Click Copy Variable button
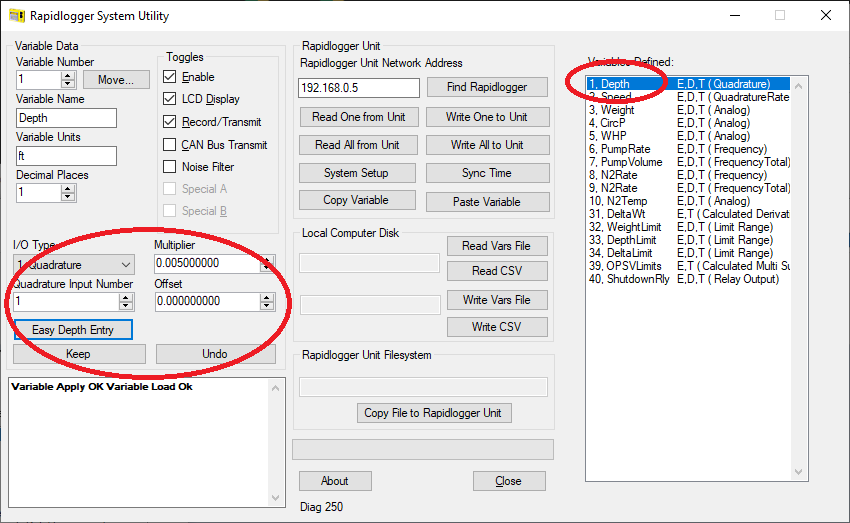Image resolution: width=850 pixels, height=523 pixels. tap(357, 200)
